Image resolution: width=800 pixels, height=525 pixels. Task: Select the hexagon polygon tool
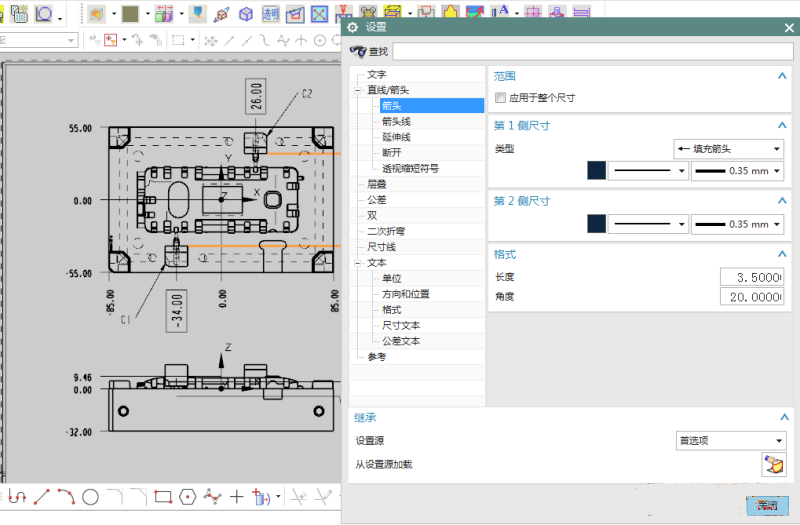tap(187, 496)
